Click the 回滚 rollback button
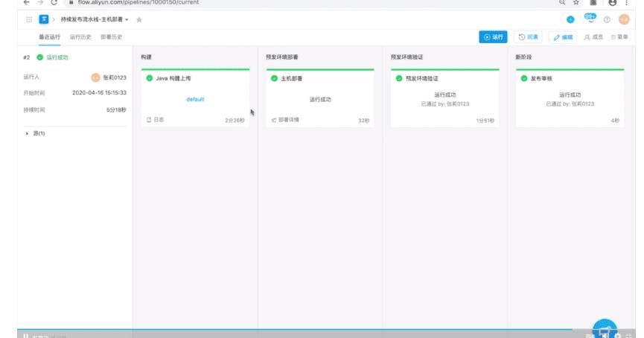The image size is (644, 338). 528,37
